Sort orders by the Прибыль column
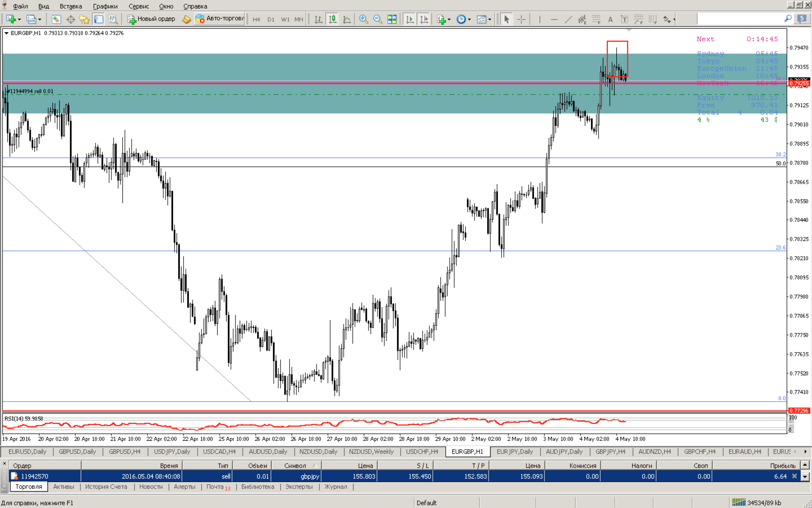 pos(756,465)
